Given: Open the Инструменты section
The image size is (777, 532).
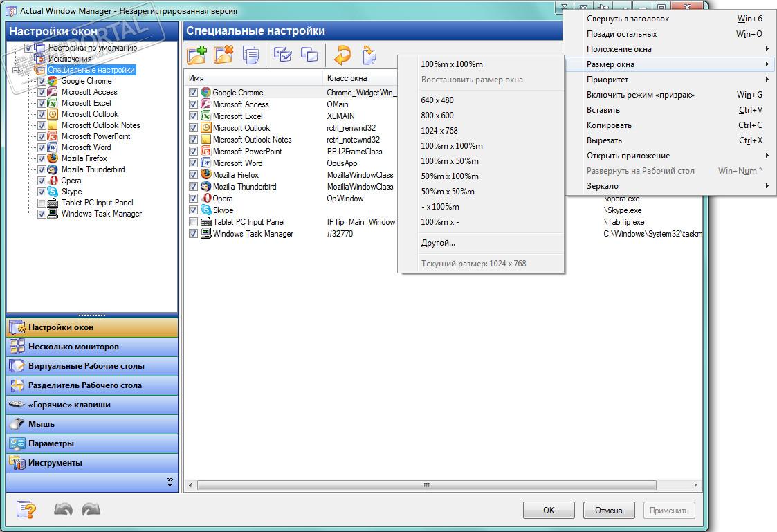Looking at the screenshot, I should coord(92,463).
